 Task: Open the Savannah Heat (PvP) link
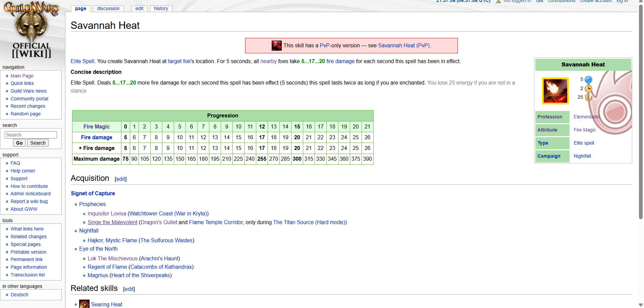tap(404, 46)
